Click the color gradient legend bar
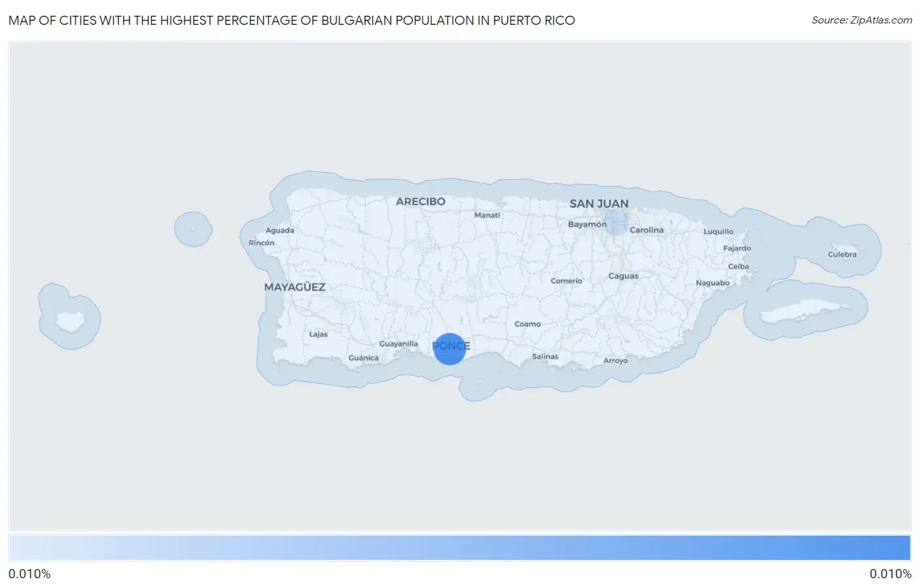 (459, 548)
